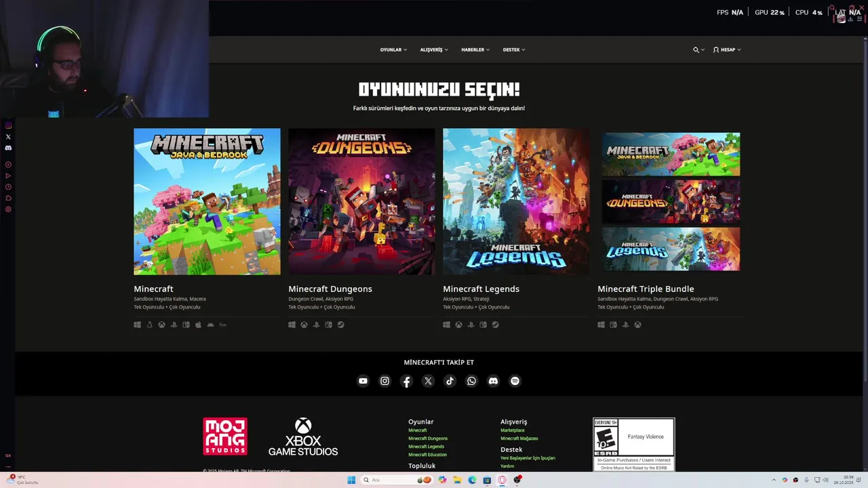
Task: Click the taskbar volume icon
Action: tap(825, 480)
